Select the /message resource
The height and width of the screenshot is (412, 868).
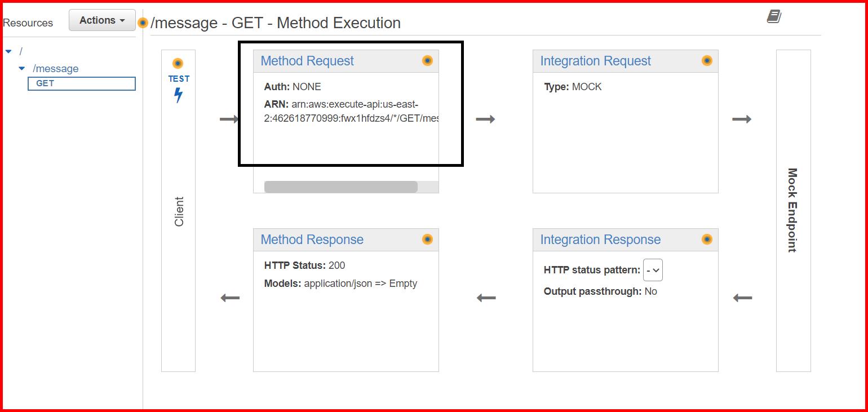(56, 69)
